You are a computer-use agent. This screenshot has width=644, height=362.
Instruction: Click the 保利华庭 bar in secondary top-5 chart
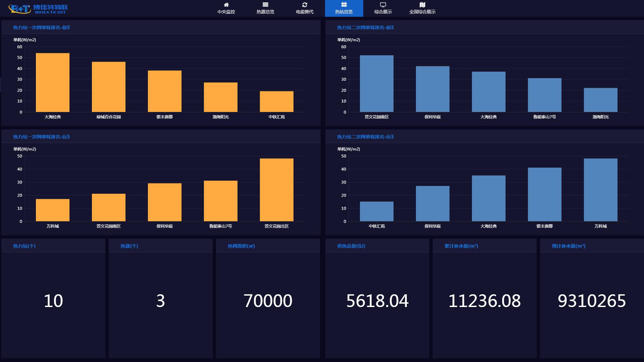click(x=433, y=89)
